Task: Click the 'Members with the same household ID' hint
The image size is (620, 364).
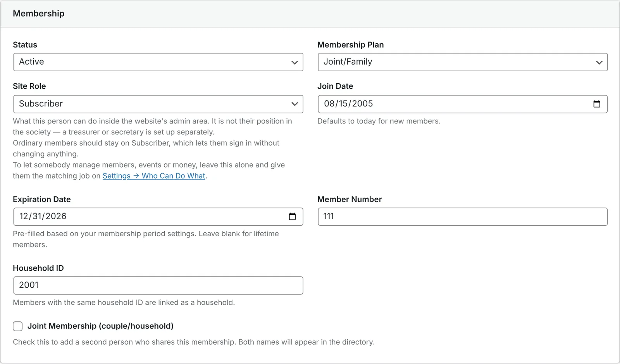Action: point(124,302)
